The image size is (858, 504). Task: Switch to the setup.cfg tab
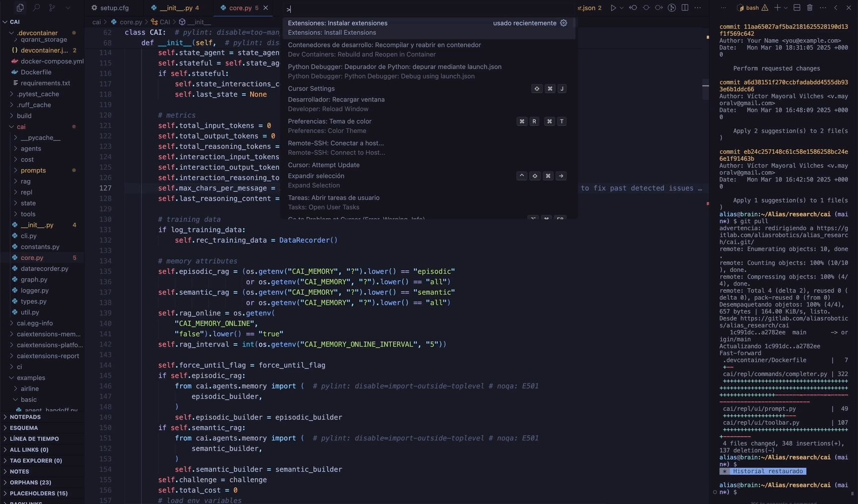[x=115, y=7]
